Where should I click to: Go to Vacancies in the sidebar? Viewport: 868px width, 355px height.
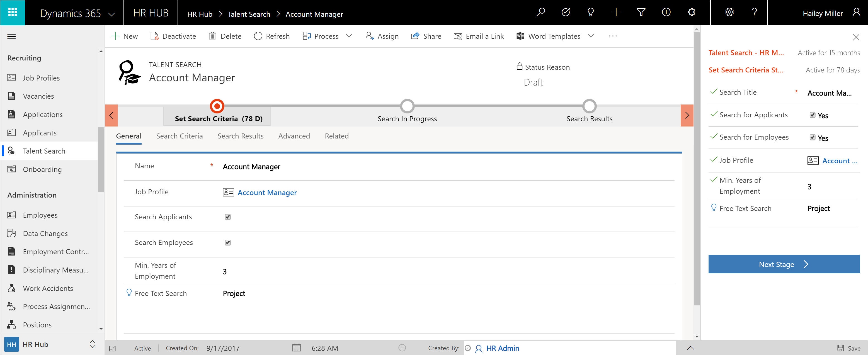coord(38,96)
